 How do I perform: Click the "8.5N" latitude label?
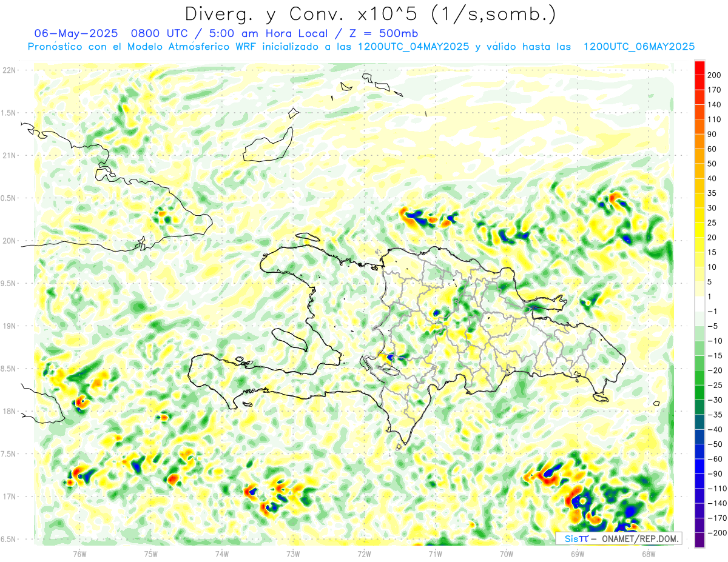(8, 369)
